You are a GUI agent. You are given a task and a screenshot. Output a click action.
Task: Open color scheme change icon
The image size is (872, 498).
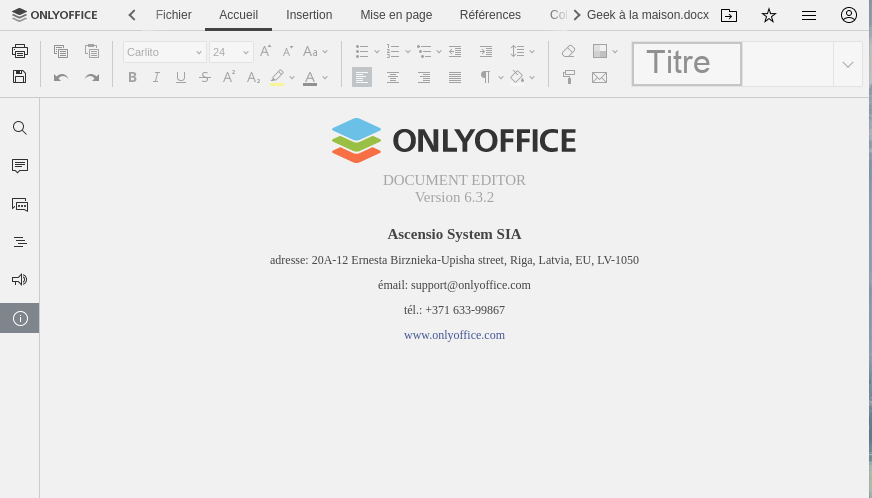tap(600, 51)
